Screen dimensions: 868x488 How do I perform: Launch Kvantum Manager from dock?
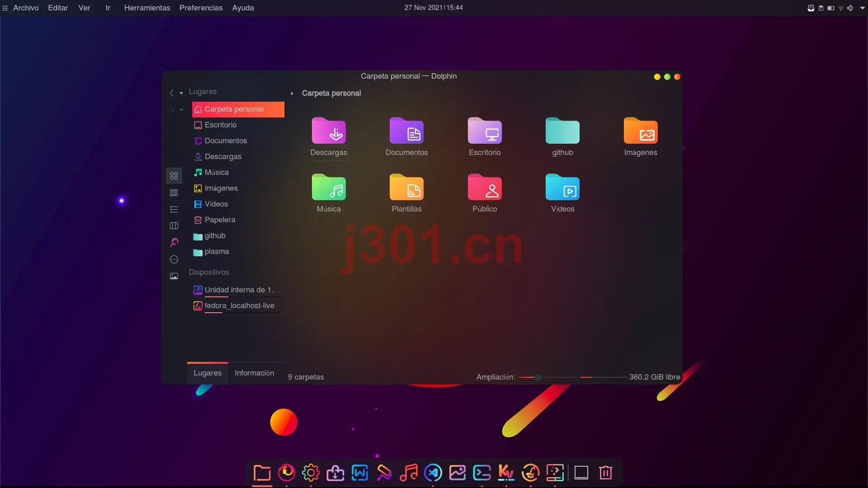[x=506, y=473]
